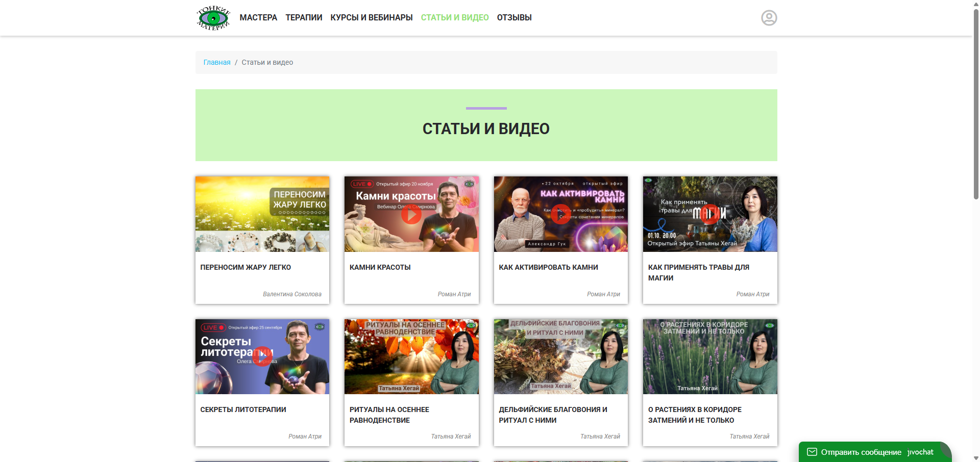Screen dimensions: 980x462
Task: Click the scrollbar down arrow
Action: pos(976,458)
